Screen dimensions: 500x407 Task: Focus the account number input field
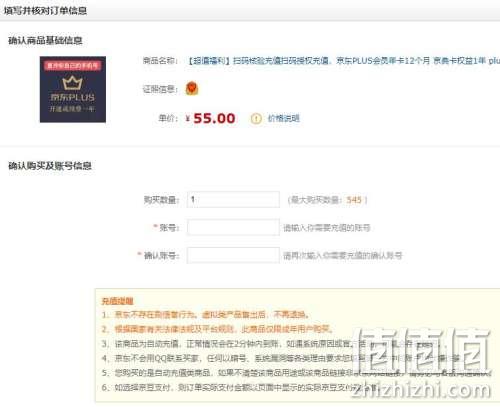(233, 227)
